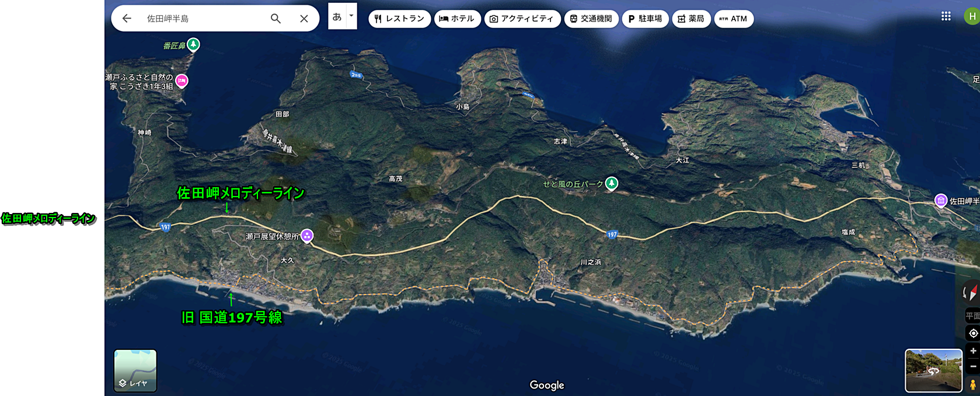Open the レイヤ layers switcher

click(135, 371)
